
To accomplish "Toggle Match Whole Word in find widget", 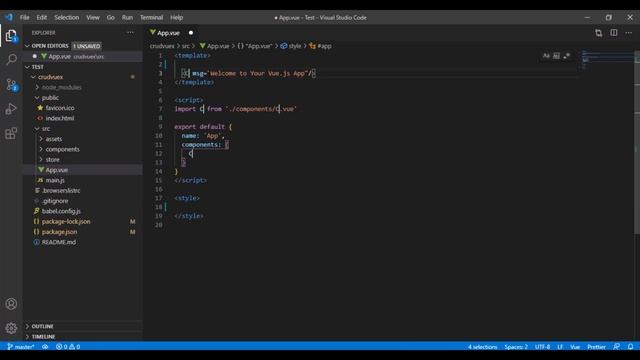I will pyautogui.click(x=556, y=56).
